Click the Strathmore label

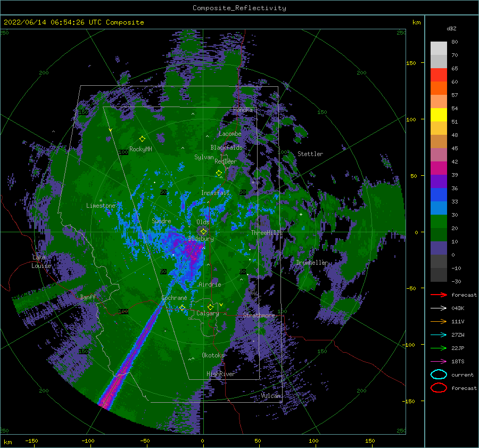pos(259,315)
